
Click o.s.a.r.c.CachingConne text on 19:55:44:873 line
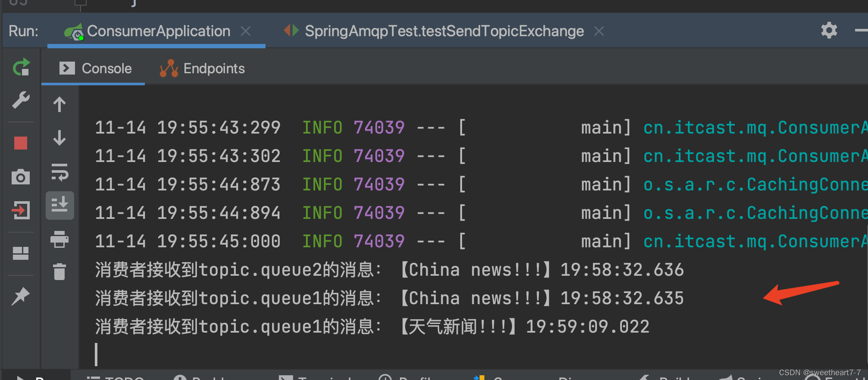pyautogui.click(x=756, y=184)
